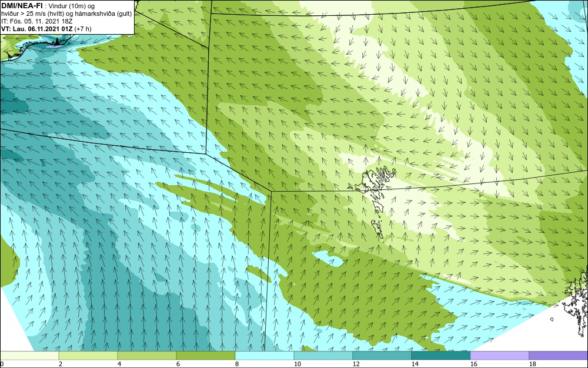Click the legend value label 4
Image resolution: width=588 pixels, height=368 pixels.
(x=119, y=364)
